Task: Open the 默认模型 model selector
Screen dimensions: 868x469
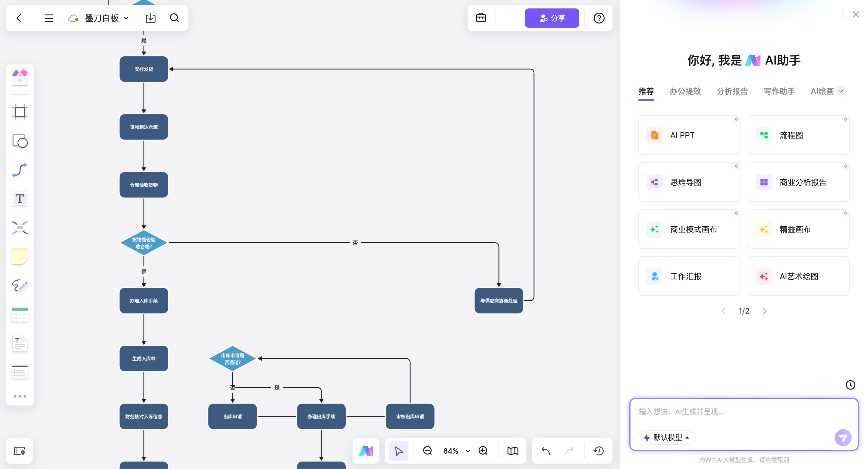Action: click(666, 437)
